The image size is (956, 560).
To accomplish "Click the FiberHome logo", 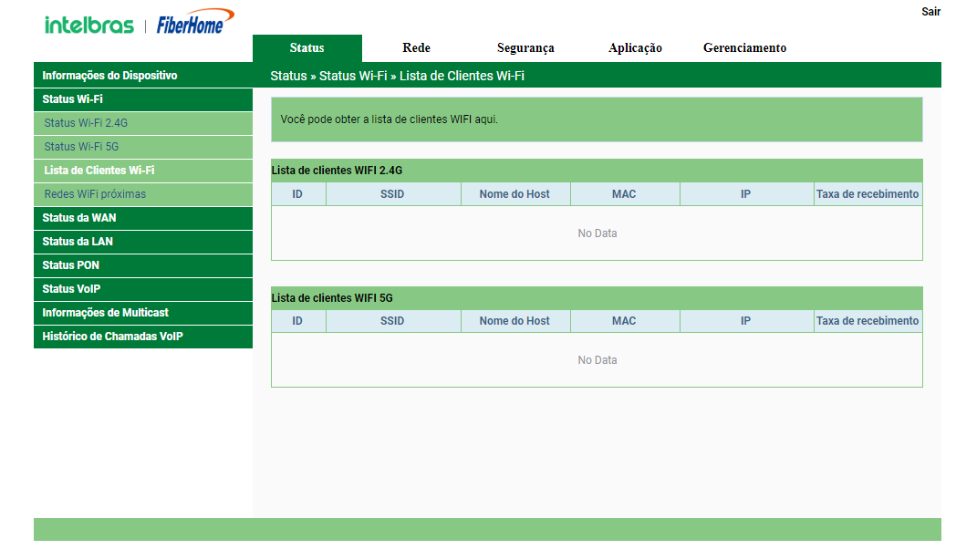I will click(x=195, y=22).
